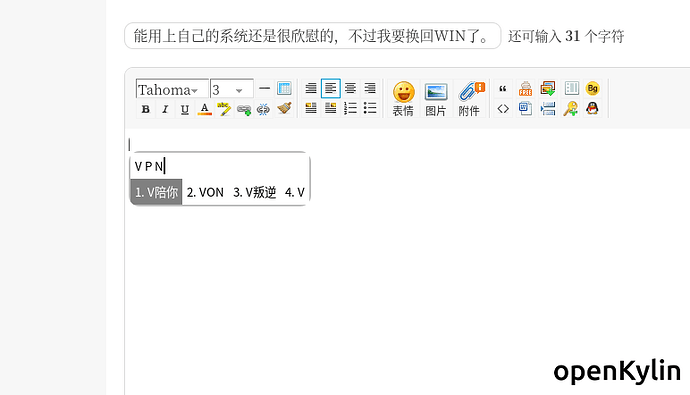Click the Bg background color icon
Viewport: 690px width, 395px height.
click(x=593, y=88)
